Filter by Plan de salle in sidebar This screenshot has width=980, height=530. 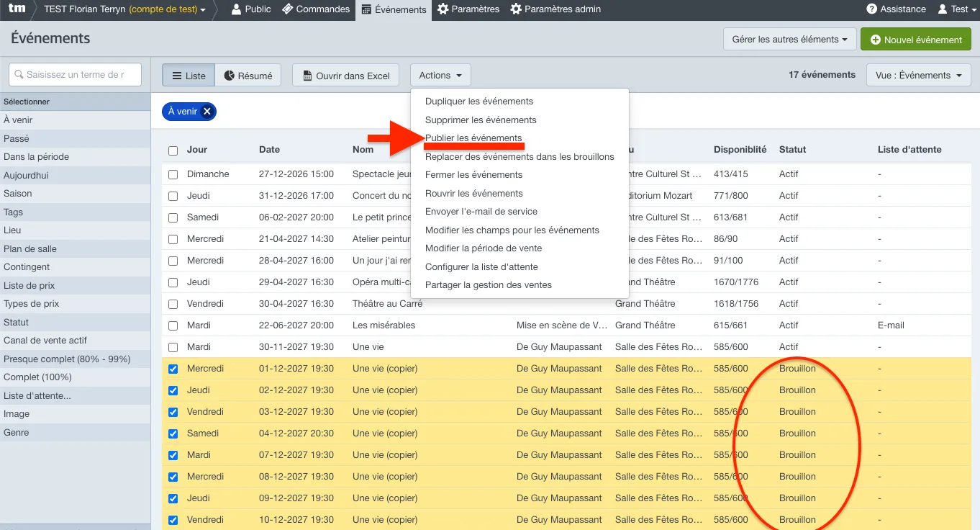coord(75,249)
